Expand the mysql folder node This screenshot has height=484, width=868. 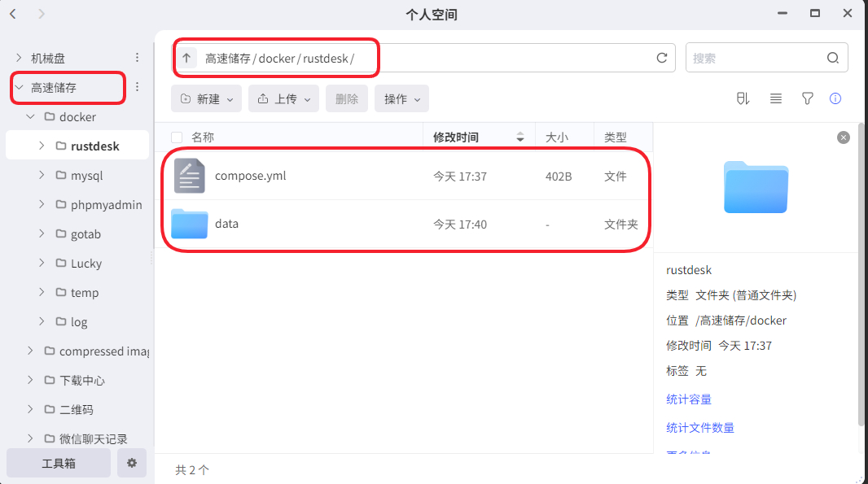tap(42, 175)
